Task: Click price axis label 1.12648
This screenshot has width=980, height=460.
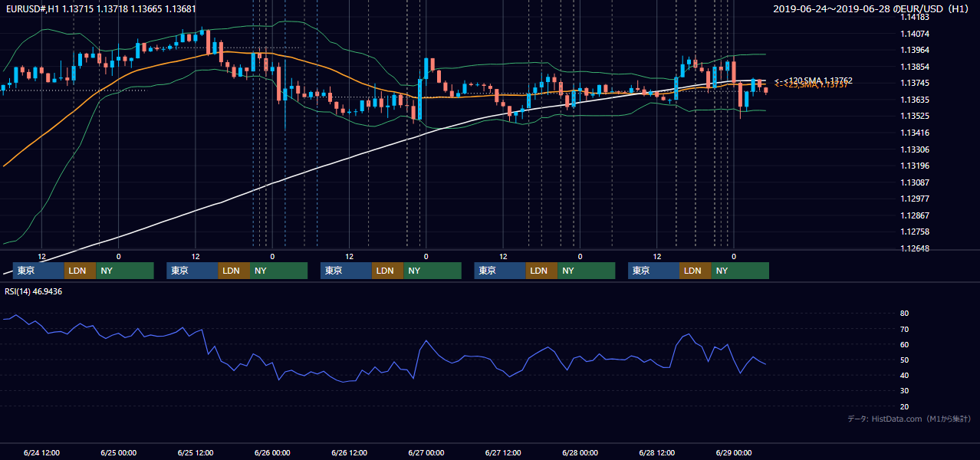Action: point(914,249)
